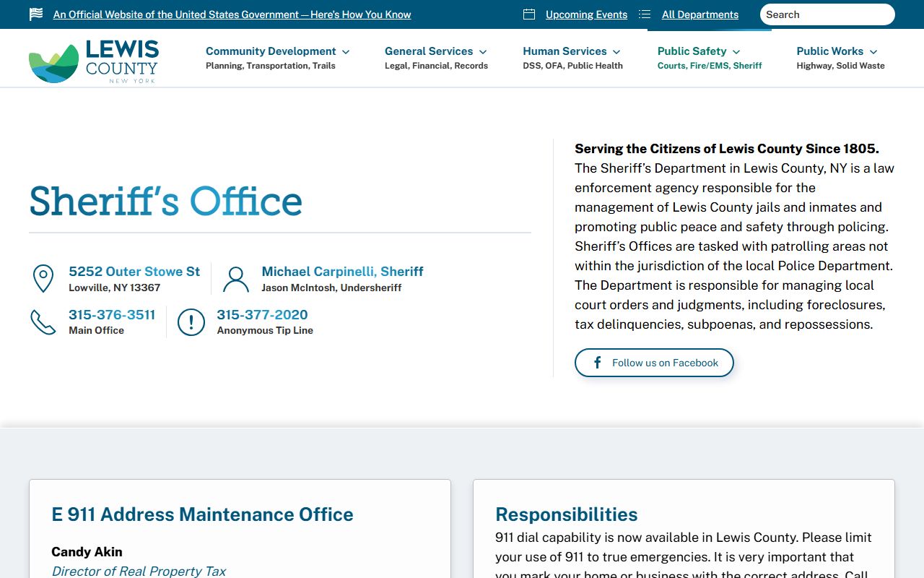Expand the General Services menu chevron
The height and width of the screenshot is (578, 924).
click(483, 52)
